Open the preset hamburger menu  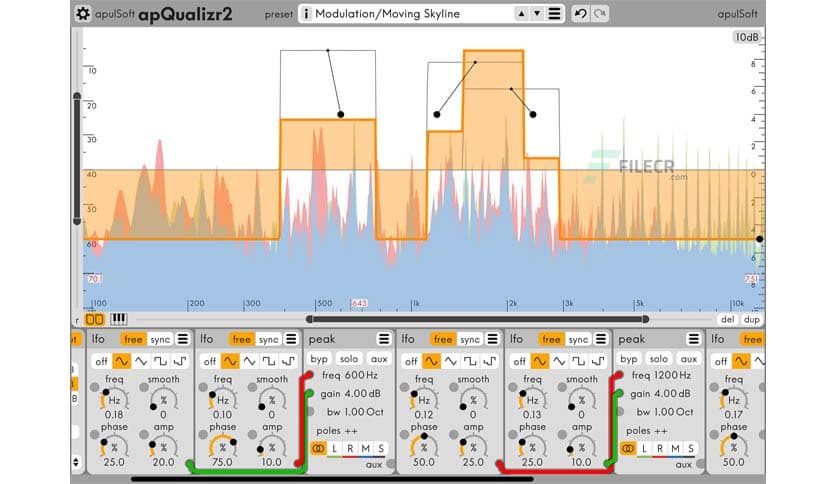click(555, 14)
